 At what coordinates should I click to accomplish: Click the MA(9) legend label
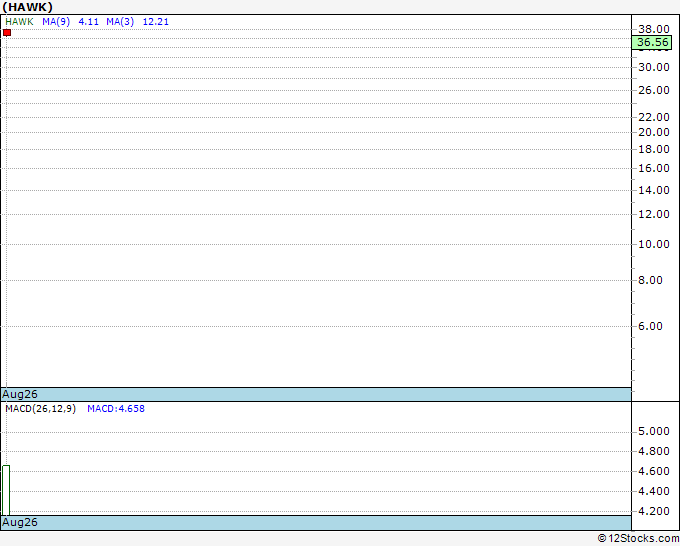click(56, 22)
